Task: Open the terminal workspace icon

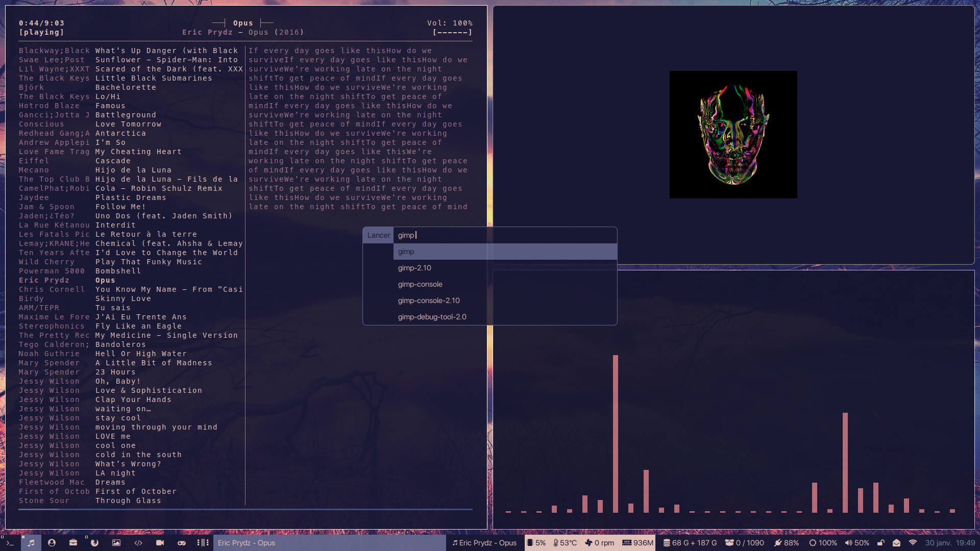Action: pyautogui.click(x=10, y=543)
